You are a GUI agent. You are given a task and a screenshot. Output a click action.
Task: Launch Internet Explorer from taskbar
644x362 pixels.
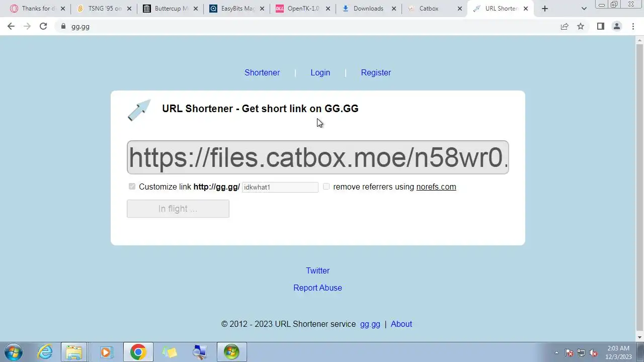[45, 352]
